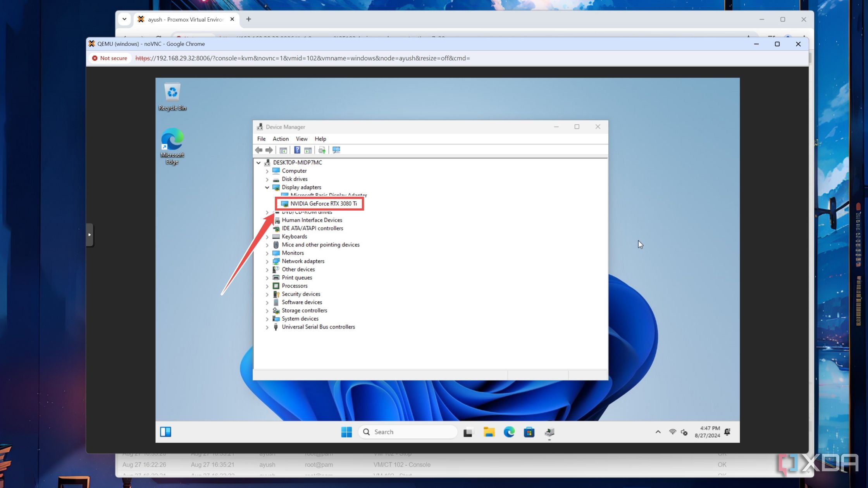The image size is (868, 488).
Task: Select the Security devices entry
Action: tap(301, 294)
